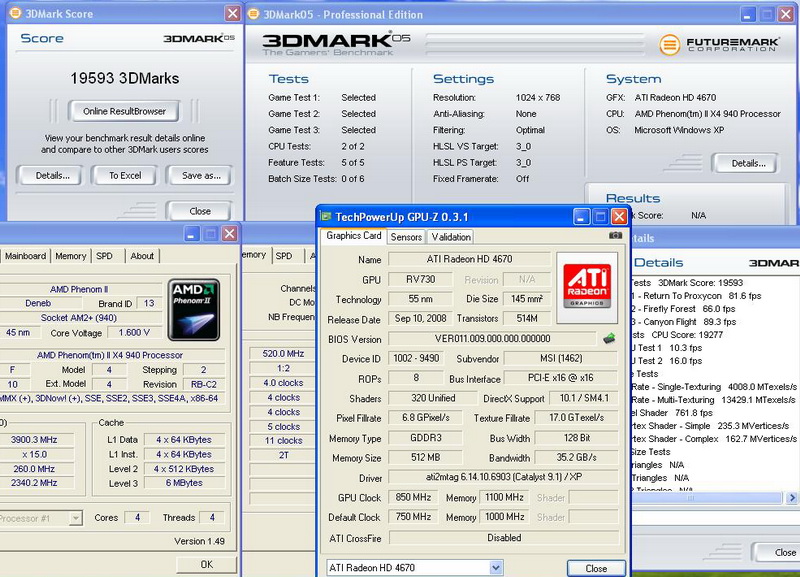Minimize the GPU-Z window
This screenshot has width=800, height=577.
point(581,217)
